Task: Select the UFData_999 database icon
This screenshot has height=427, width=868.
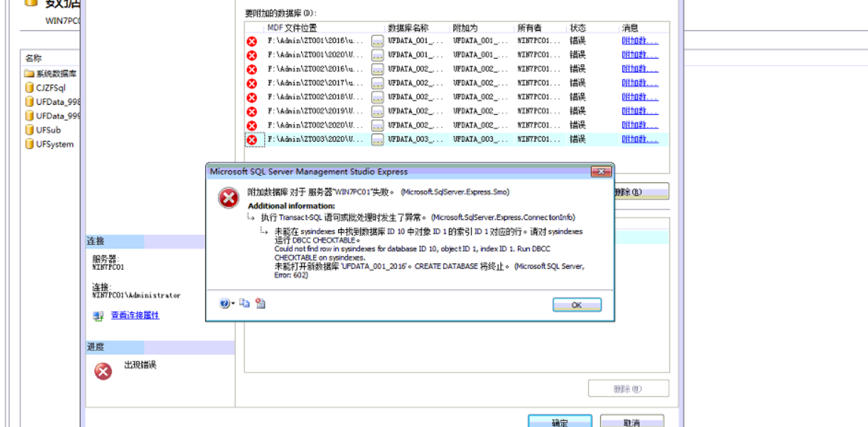Action: click(30, 116)
